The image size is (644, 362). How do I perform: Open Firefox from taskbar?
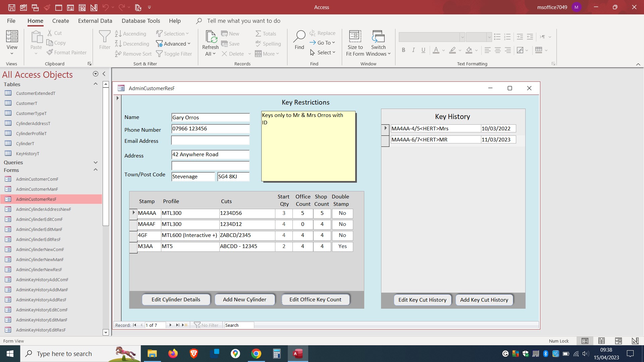(173, 354)
